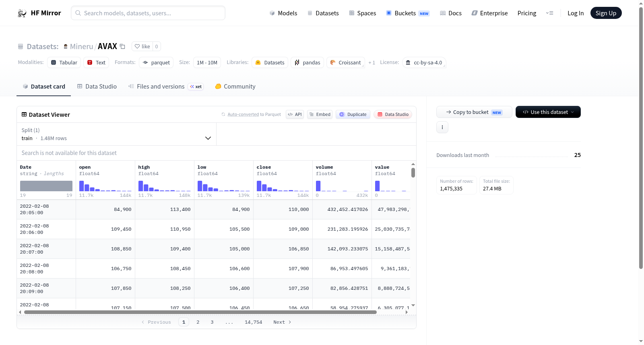The height and width of the screenshot is (345, 644).
Task: Go to Spaces in the top navigation
Action: [x=362, y=13]
